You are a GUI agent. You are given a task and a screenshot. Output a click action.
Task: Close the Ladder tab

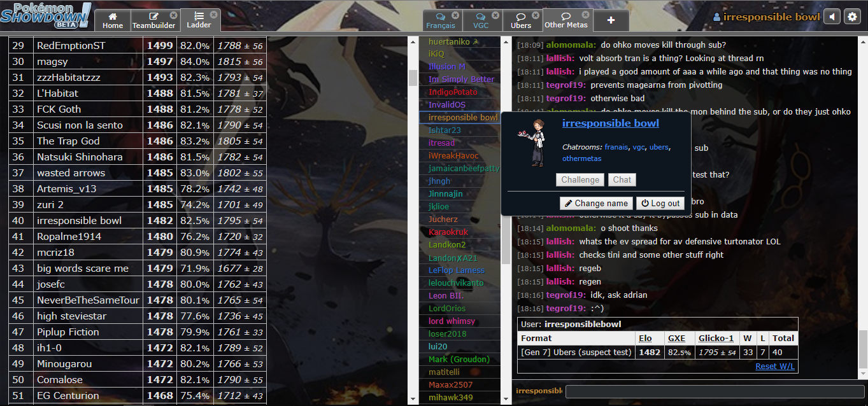pos(213,15)
